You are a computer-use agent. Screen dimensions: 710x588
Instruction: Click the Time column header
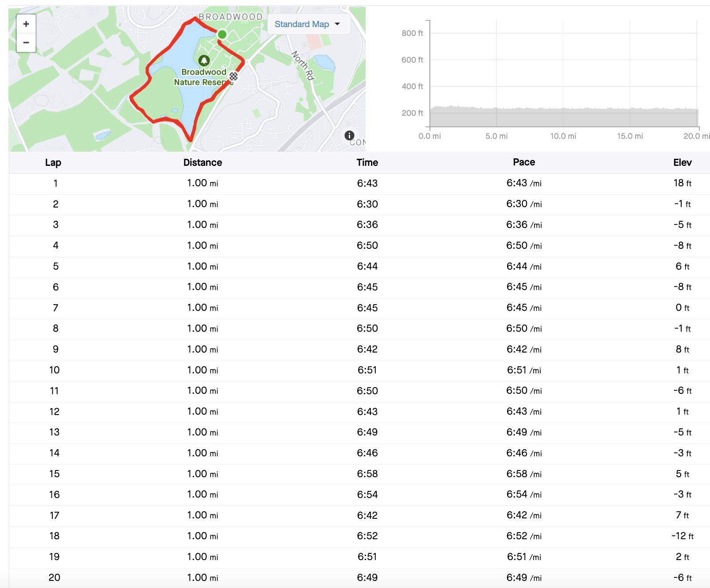[x=367, y=162]
